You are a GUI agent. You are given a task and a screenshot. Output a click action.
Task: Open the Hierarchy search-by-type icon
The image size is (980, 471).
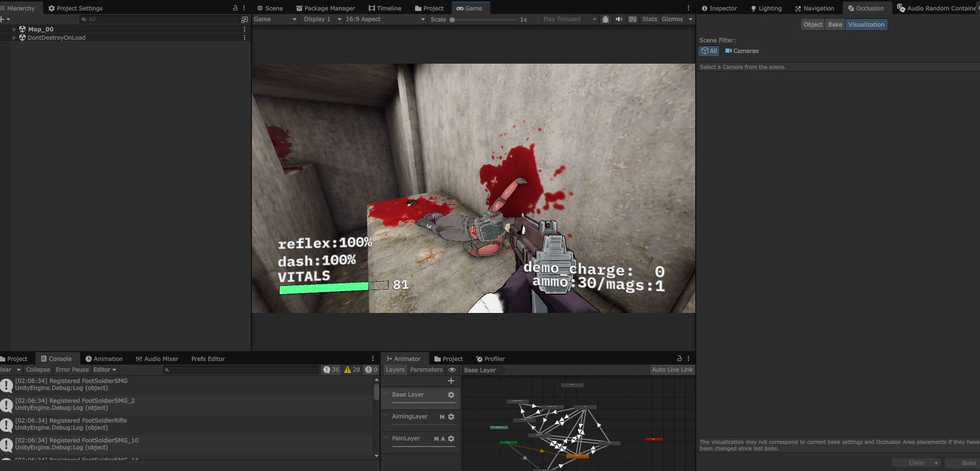tap(245, 19)
